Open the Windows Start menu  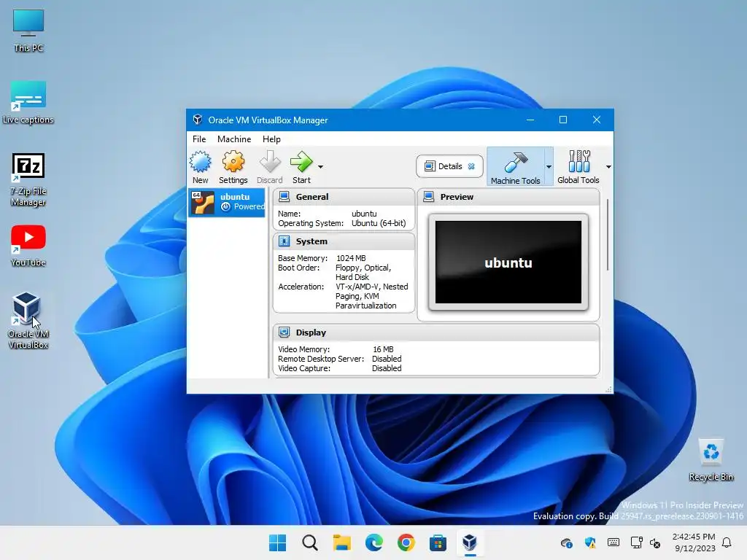coord(277,542)
